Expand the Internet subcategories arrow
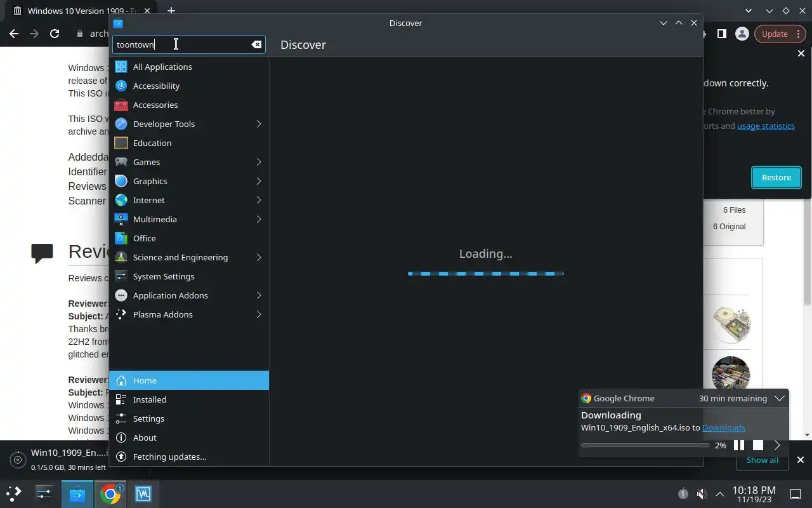 coord(259,200)
